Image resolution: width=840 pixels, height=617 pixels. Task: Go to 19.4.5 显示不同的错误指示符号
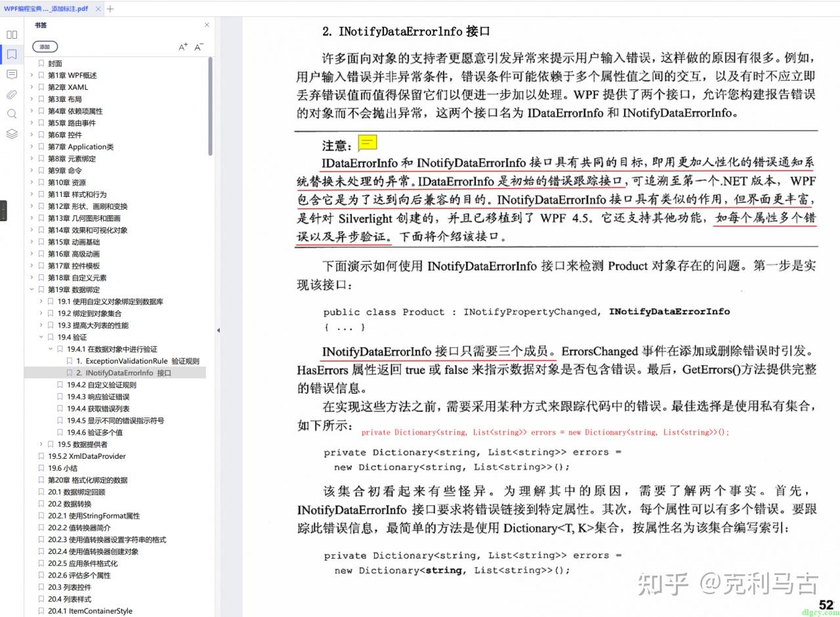pos(115,421)
